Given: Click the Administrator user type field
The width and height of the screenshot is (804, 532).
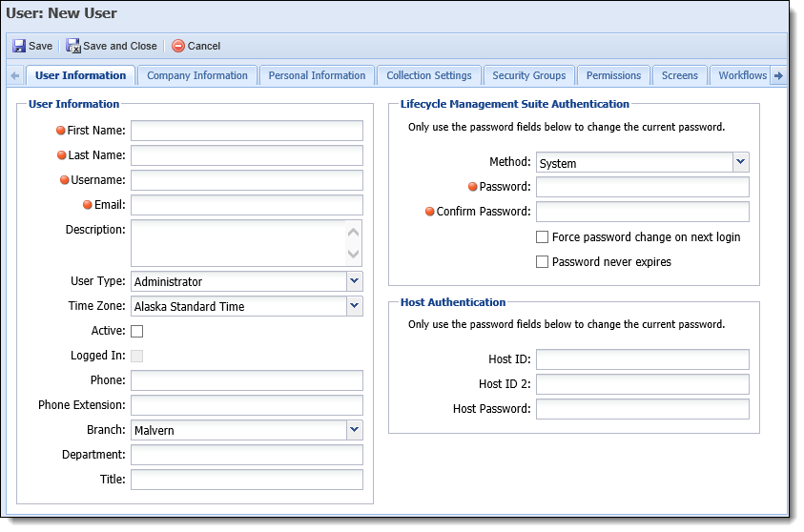Looking at the screenshot, I should pyautogui.click(x=239, y=281).
